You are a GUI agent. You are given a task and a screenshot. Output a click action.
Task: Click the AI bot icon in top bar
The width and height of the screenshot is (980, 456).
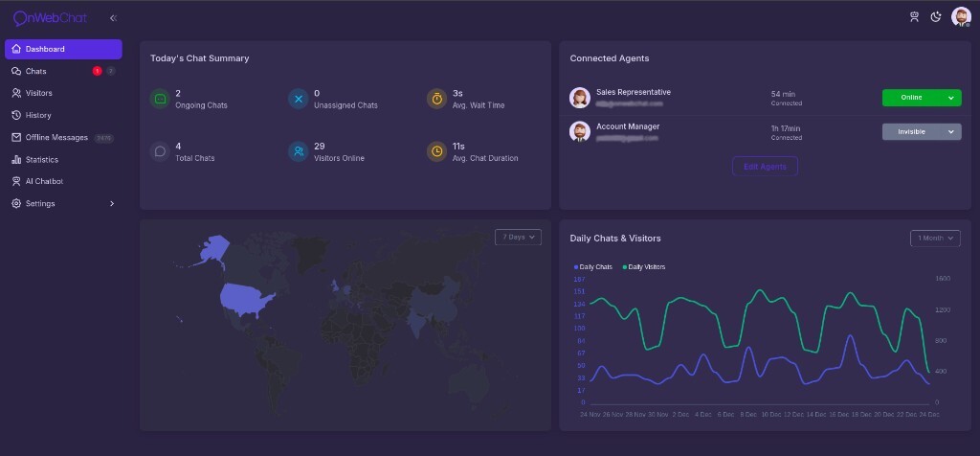coord(914,16)
